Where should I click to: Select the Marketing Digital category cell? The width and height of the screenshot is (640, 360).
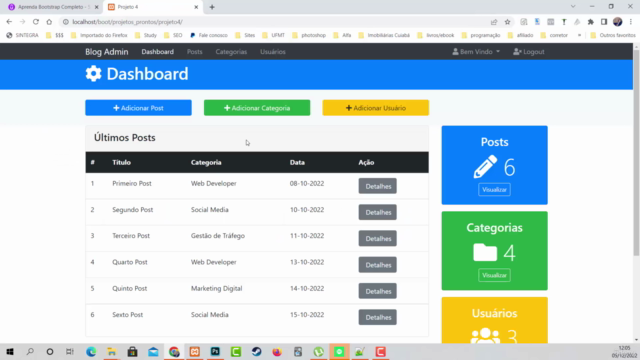pyautogui.click(x=216, y=288)
